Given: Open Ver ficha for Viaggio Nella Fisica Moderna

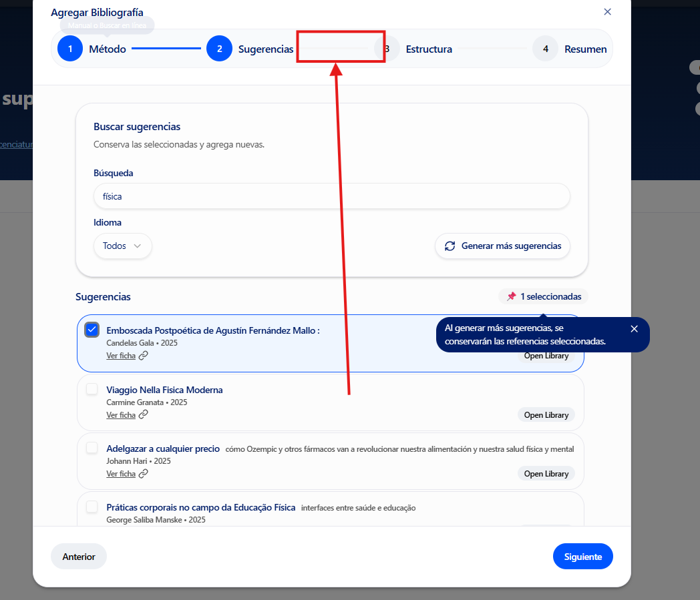Looking at the screenshot, I should pyautogui.click(x=121, y=415).
